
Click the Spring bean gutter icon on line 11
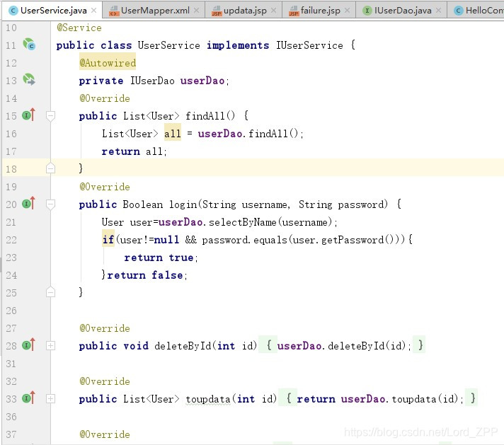(x=29, y=45)
